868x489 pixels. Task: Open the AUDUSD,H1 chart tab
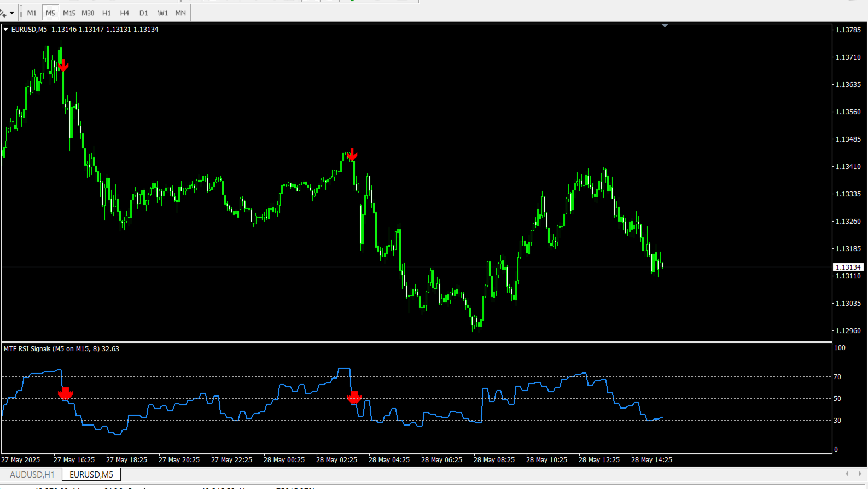click(32, 475)
